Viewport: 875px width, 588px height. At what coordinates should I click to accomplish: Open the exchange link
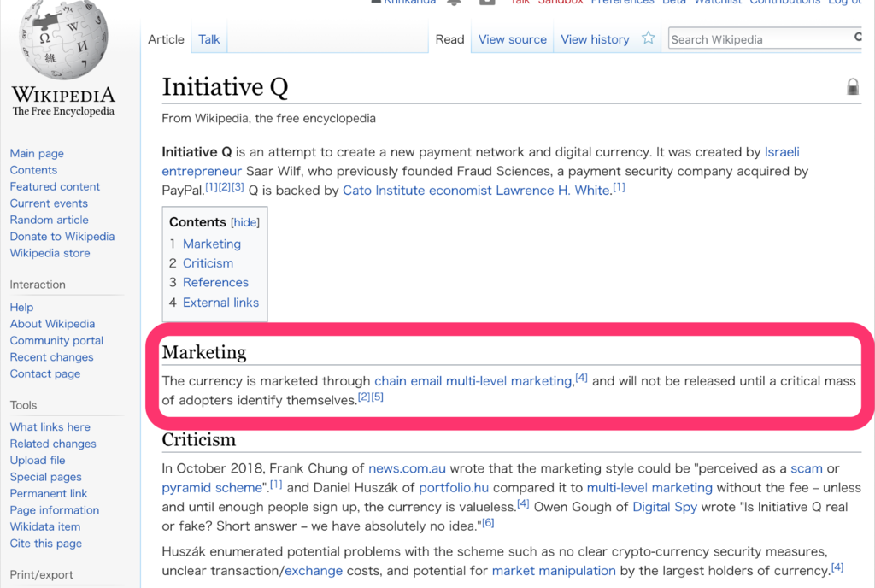coord(314,571)
